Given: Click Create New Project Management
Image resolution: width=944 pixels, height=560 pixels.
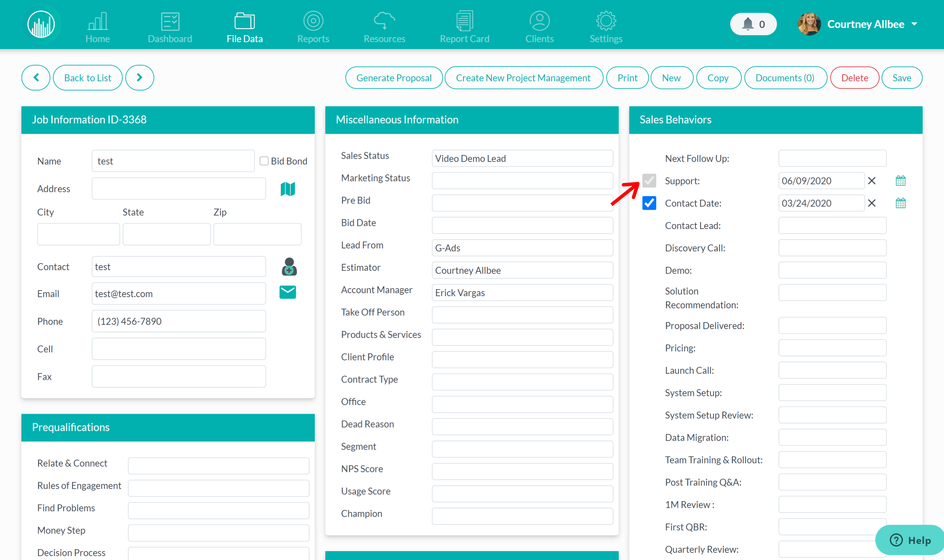Looking at the screenshot, I should pyautogui.click(x=523, y=78).
